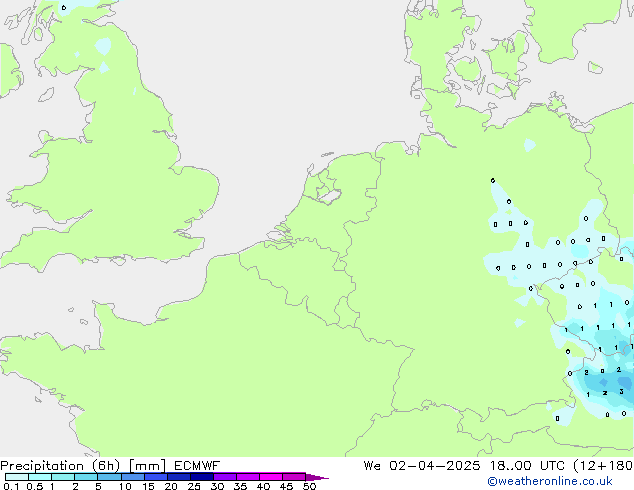This screenshot has width=634, height=490.
Task: Click the '25' legend scale label
Action: tap(194, 486)
